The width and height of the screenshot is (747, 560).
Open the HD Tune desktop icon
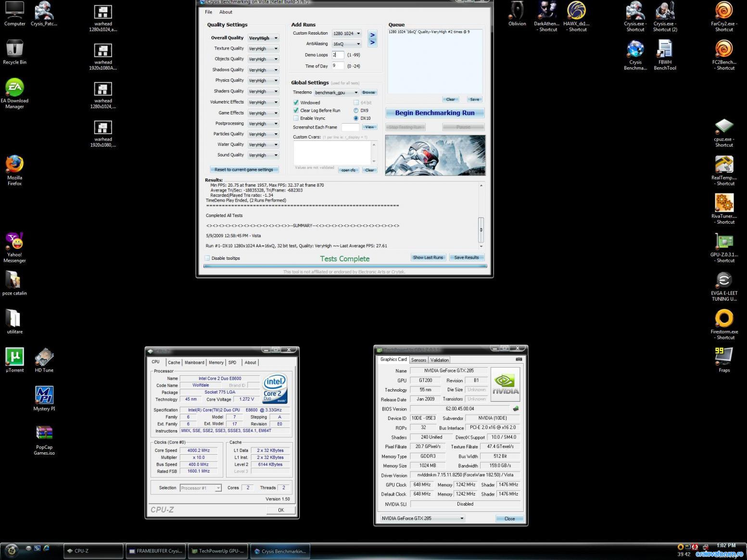click(44, 360)
